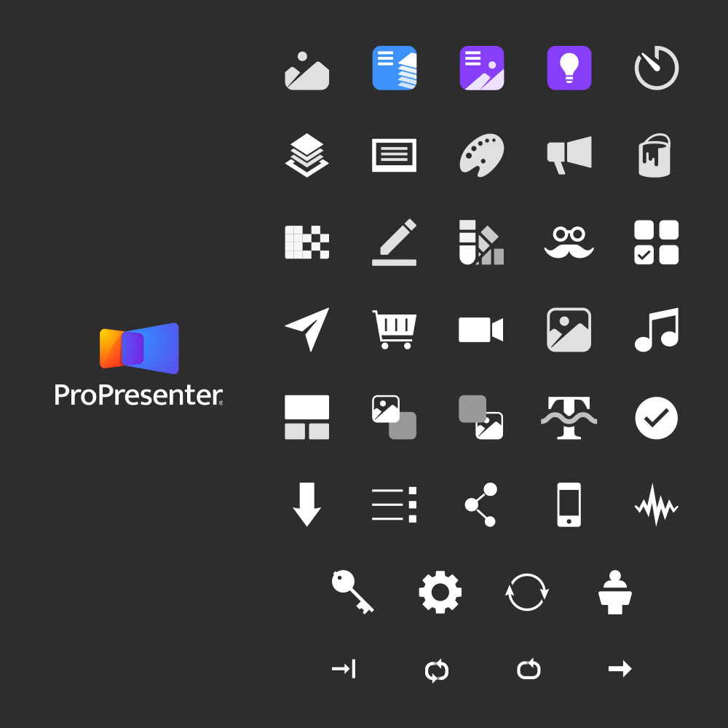Open the timer clock icon
The width and height of the screenshot is (728, 728).
(x=657, y=68)
